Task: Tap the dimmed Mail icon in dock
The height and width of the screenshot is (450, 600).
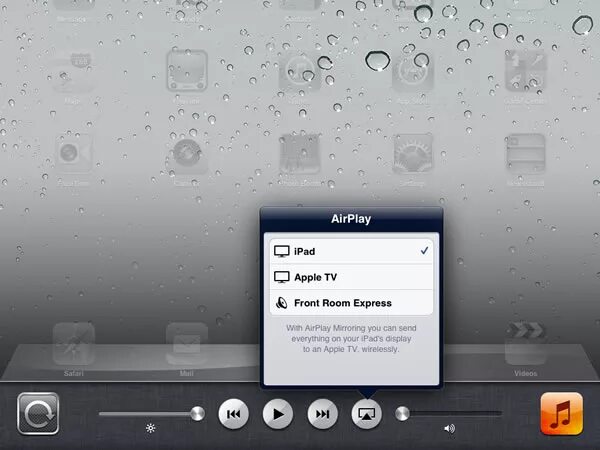Action: coord(187,344)
